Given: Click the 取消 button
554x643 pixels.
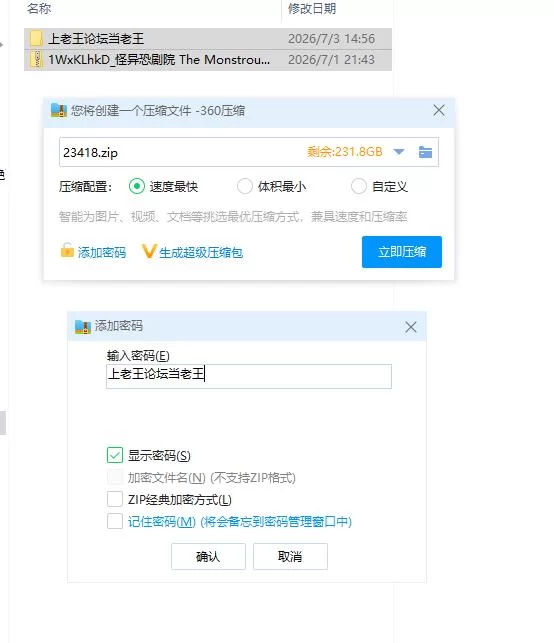Looking at the screenshot, I should [290, 556].
